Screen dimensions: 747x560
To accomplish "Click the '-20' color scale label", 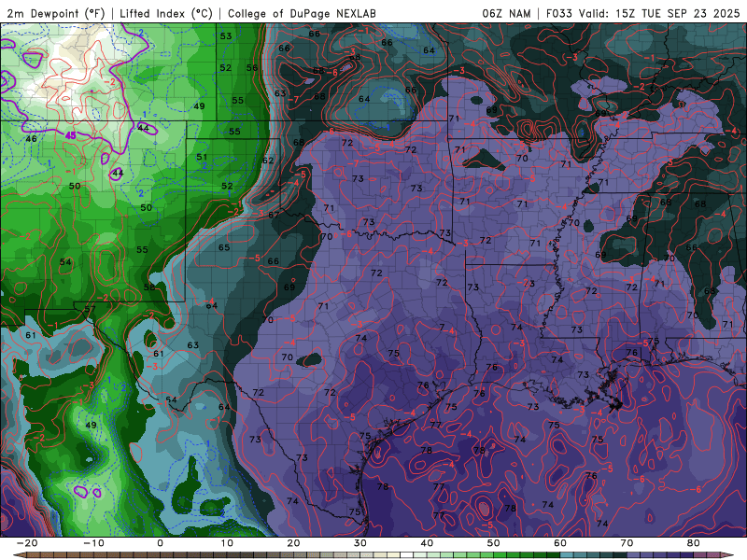I will [x=27, y=543].
